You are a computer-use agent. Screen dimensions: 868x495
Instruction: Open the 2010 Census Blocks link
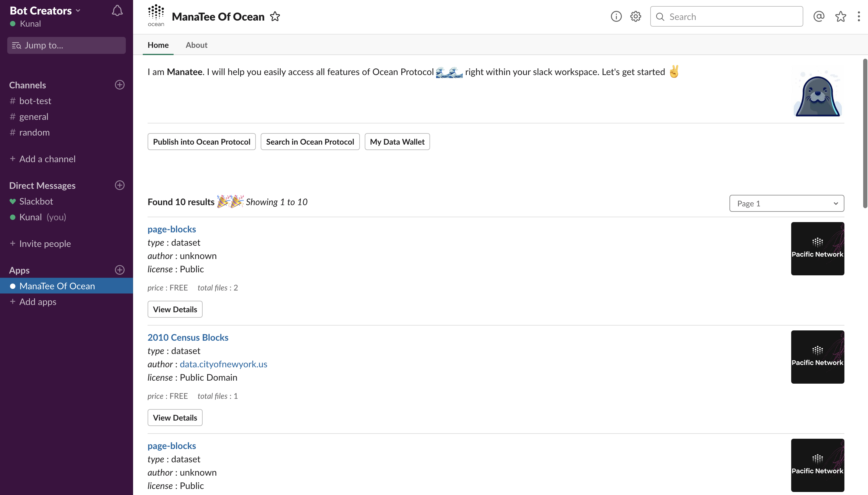(x=188, y=337)
